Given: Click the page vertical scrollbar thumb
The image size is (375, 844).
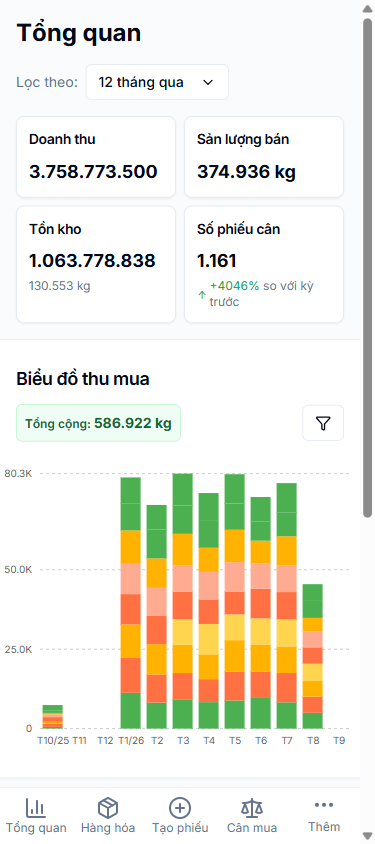Looking at the screenshot, I should tap(367, 268).
